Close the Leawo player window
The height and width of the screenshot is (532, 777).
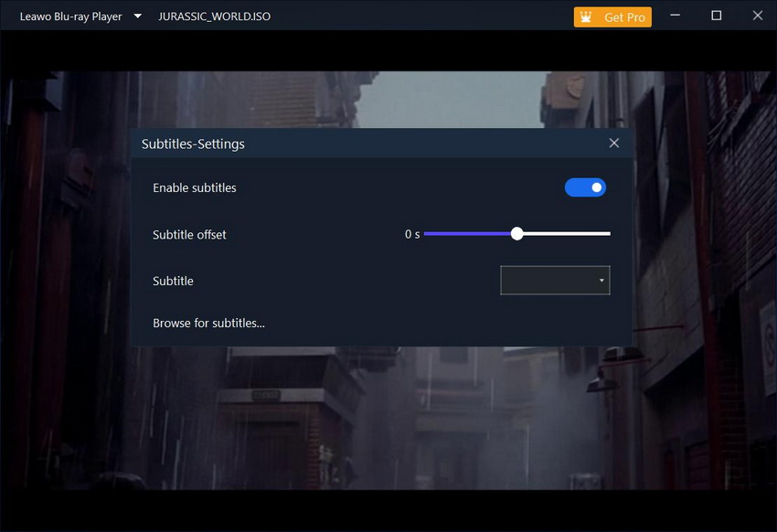[x=757, y=16]
